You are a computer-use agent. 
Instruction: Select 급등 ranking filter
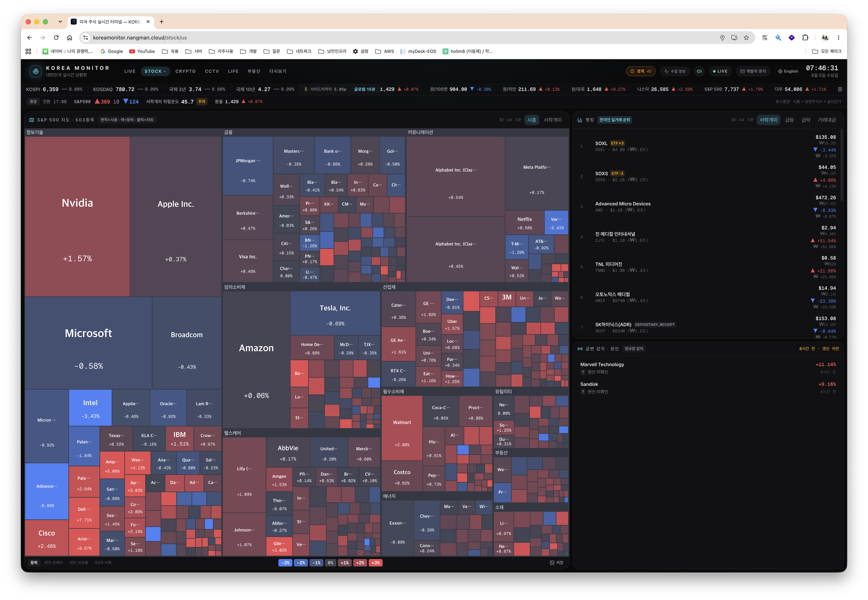789,120
